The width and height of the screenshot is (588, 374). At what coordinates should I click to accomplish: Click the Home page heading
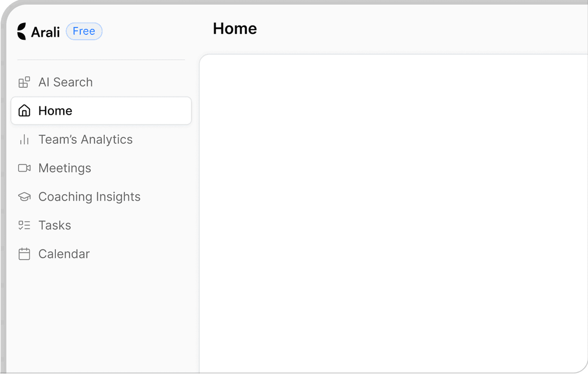(235, 29)
